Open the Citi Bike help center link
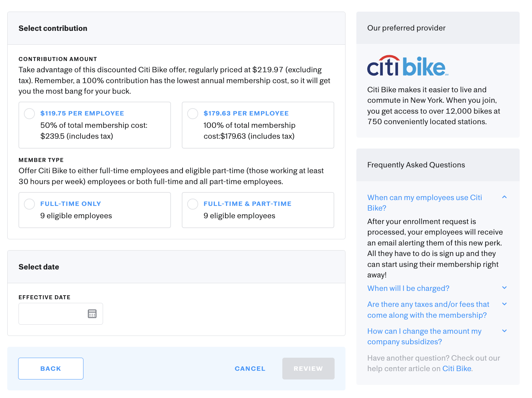 point(457,369)
